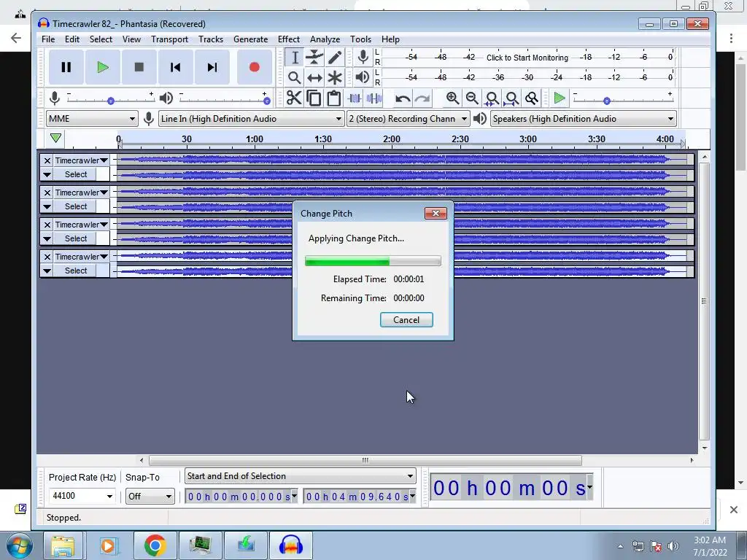Select the Envelope tool
The image size is (747, 560).
[x=314, y=58]
